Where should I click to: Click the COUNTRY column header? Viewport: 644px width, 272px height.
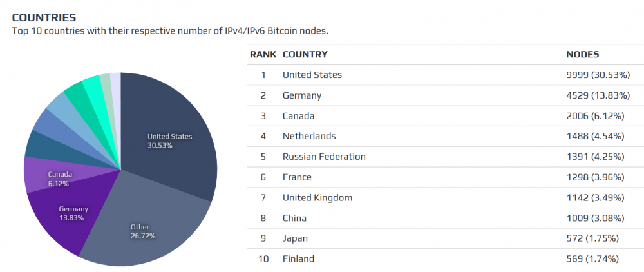click(x=305, y=54)
